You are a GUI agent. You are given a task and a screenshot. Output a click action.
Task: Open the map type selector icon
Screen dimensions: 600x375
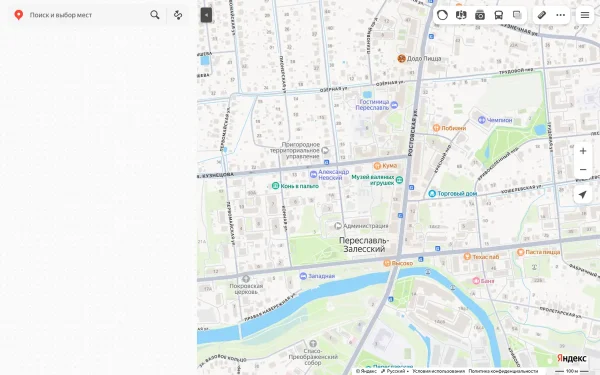(461, 15)
